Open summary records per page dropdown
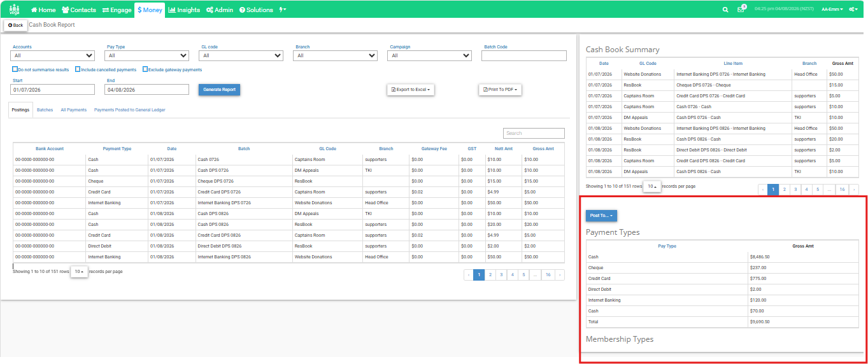Viewport: 868px width, 364px height. (x=651, y=186)
